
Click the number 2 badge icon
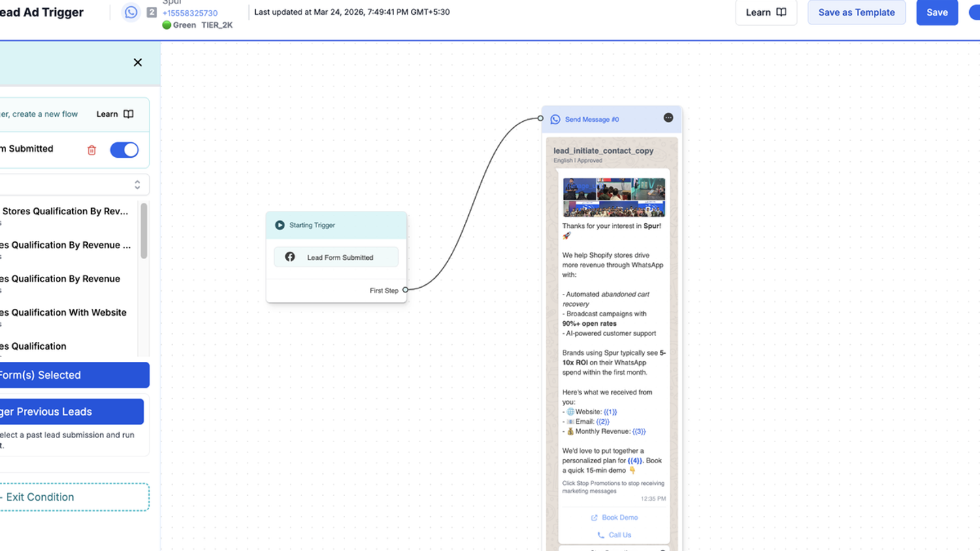(151, 12)
